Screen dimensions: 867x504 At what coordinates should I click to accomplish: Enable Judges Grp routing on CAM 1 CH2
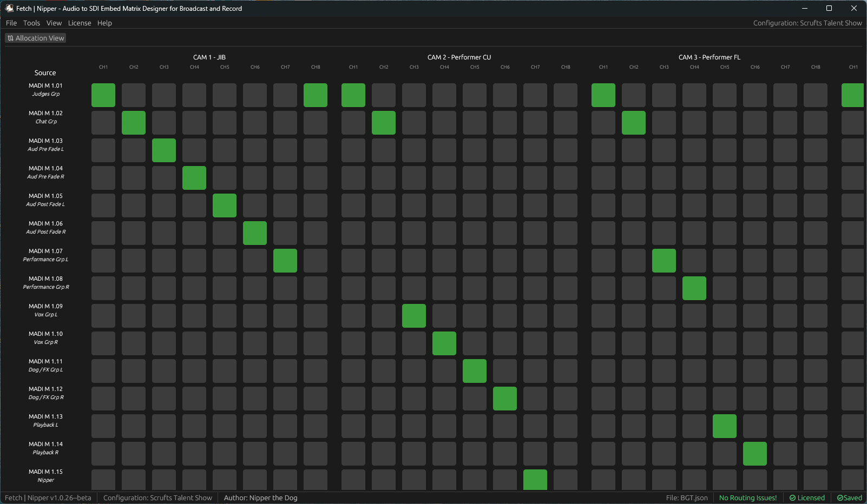tap(134, 95)
